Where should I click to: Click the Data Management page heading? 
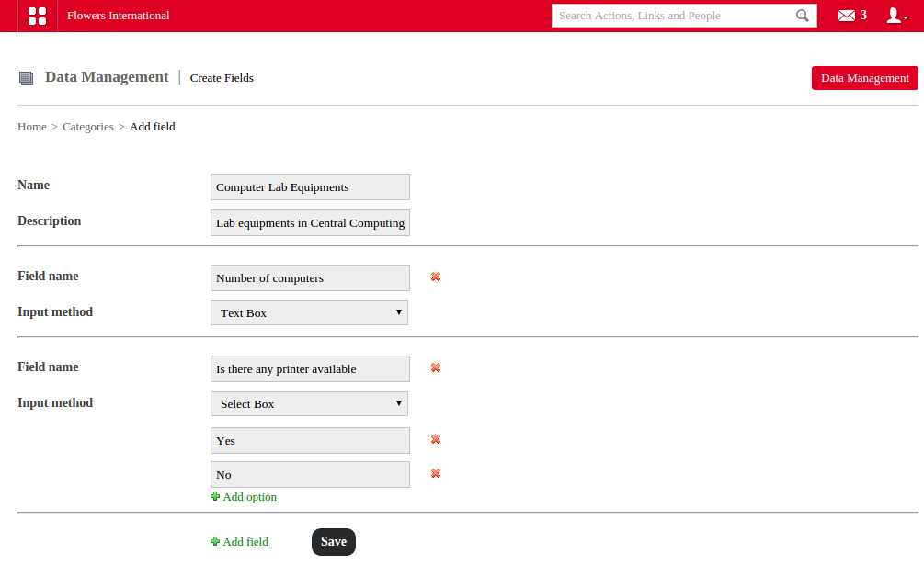(x=107, y=77)
